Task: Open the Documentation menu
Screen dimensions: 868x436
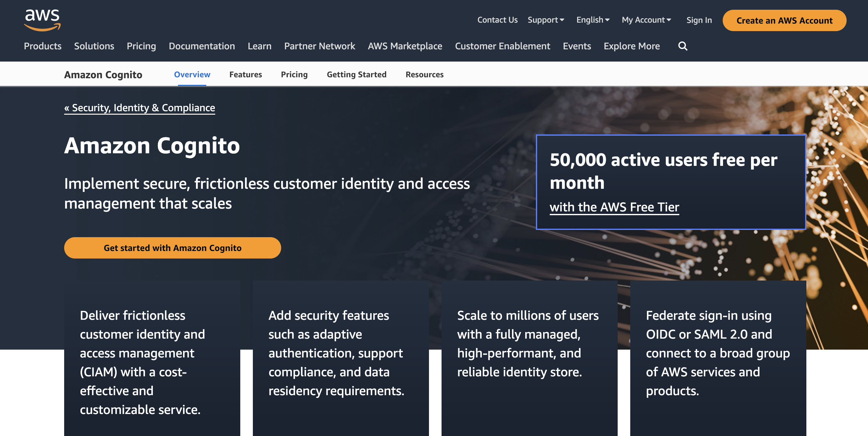Action: (202, 46)
